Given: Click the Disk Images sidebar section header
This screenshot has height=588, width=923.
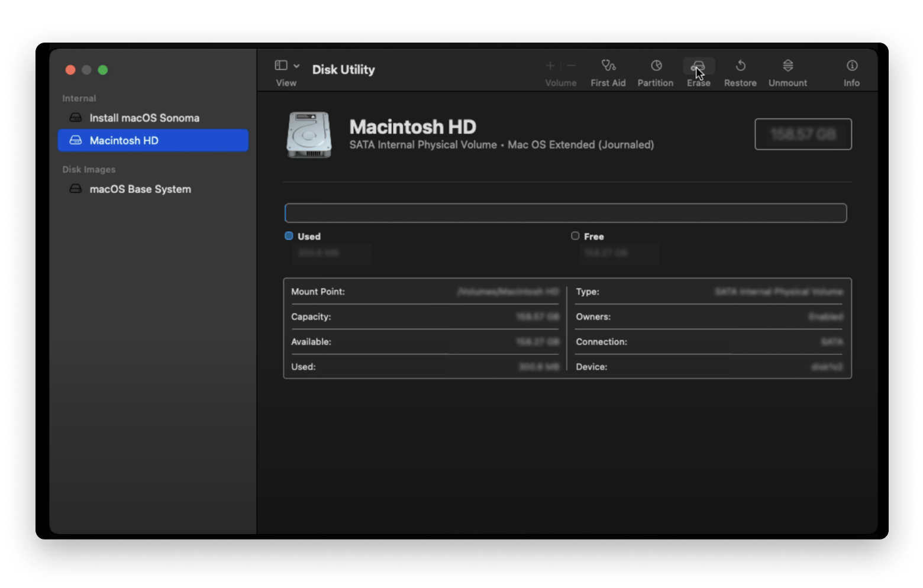Looking at the screenshot, I should click(x=89, y=169).
